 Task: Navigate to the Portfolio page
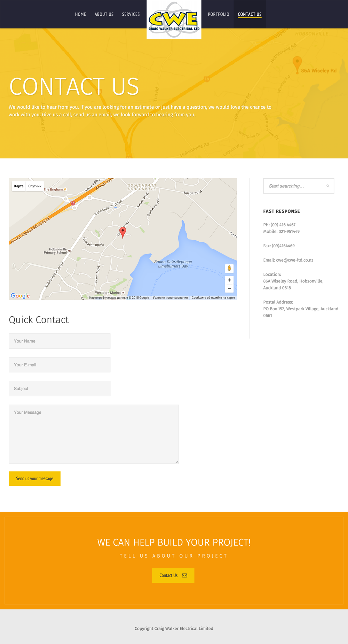219,14
